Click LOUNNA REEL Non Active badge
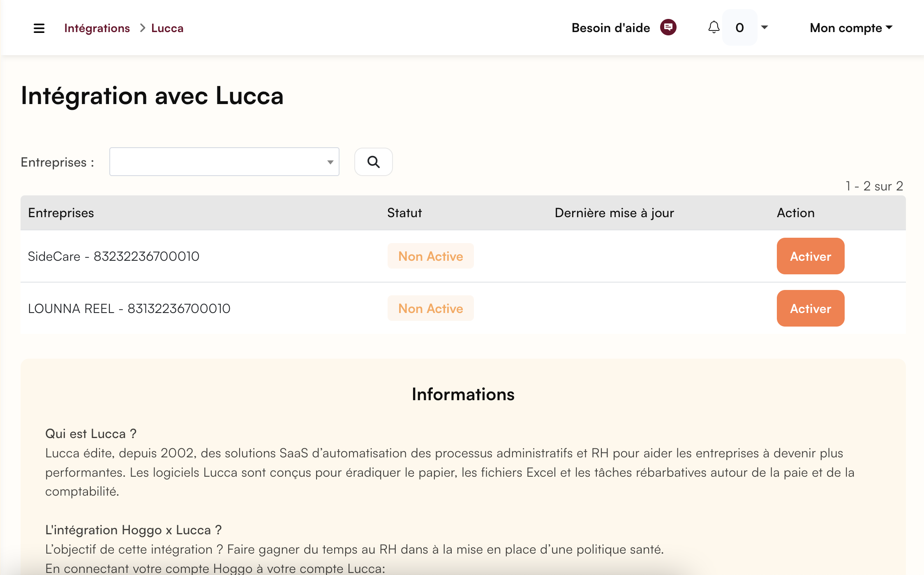The height and width of the screenshot is (575, 924). coord(430,308)
